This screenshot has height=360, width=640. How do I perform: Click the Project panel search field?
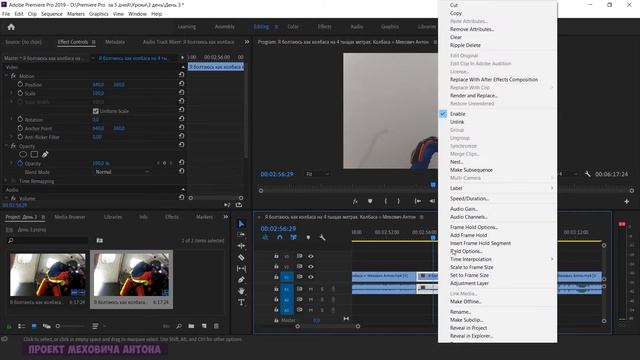tap(48, 240)
